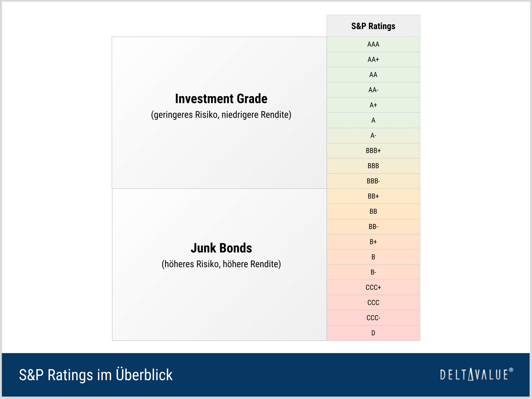Click the DeltaValue logo
Image resolution: width=532 pixels, height=399 pixels.
(x=476, y=374)
